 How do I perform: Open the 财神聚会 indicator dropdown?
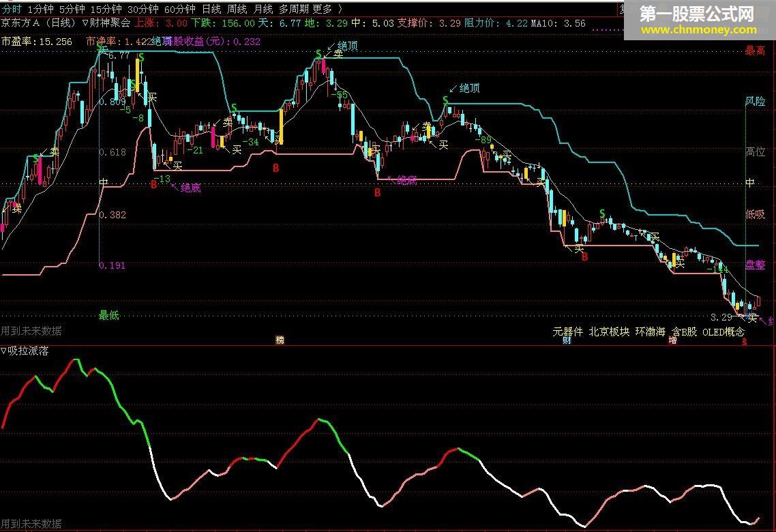(106, 23)
